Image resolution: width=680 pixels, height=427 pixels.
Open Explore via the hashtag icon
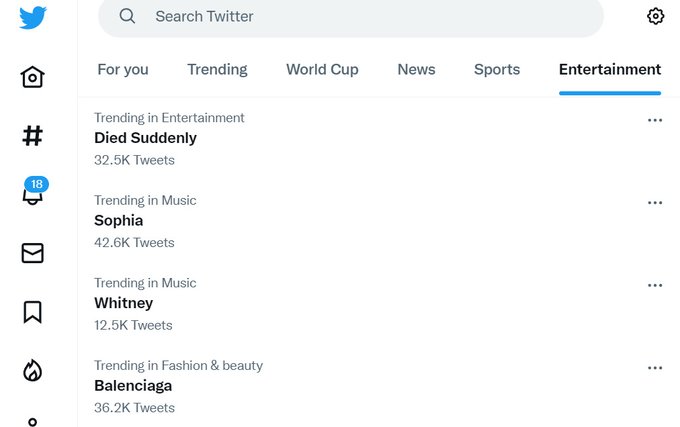[33, 136]
